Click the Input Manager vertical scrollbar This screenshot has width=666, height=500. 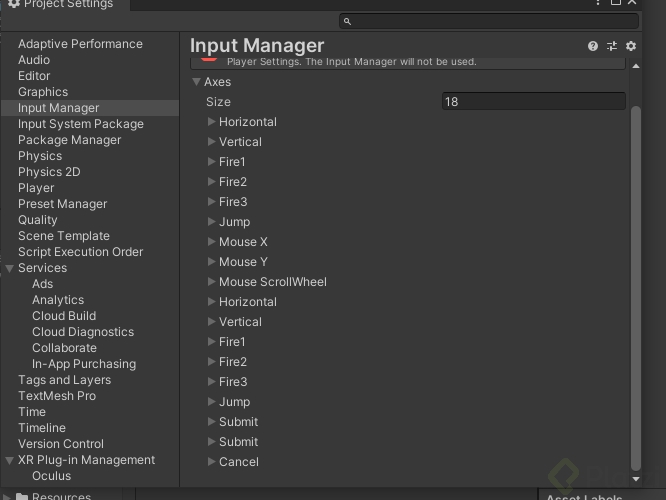pos(635,289)
